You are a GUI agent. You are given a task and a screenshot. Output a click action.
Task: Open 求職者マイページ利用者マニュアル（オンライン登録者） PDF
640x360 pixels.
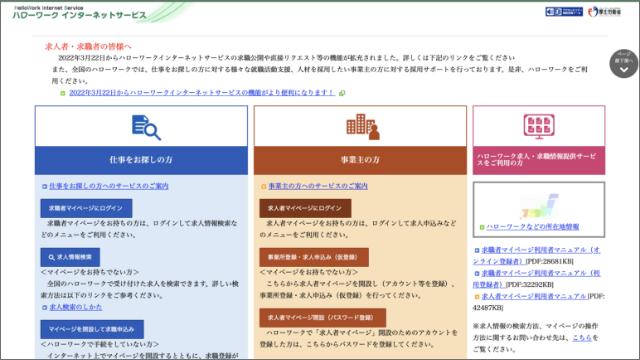coord(536,256)
